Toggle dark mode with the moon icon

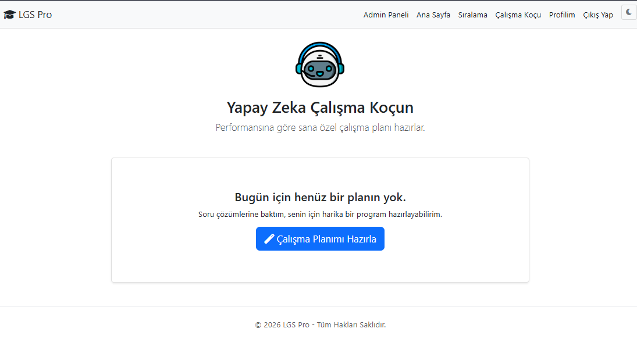point(629,12)
